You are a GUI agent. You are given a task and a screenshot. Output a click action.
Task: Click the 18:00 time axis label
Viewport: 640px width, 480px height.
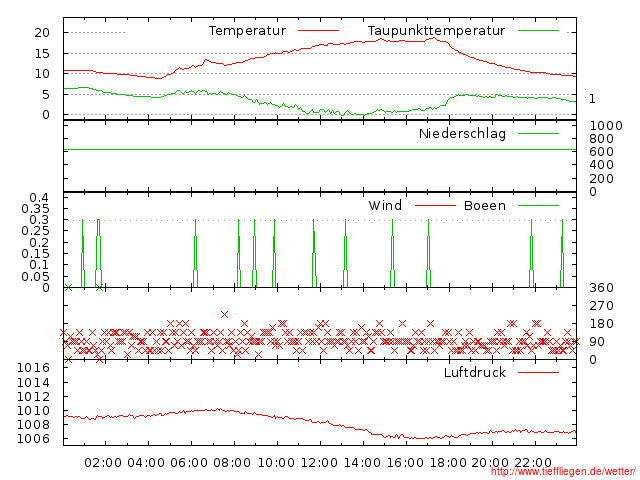[448, 463]
